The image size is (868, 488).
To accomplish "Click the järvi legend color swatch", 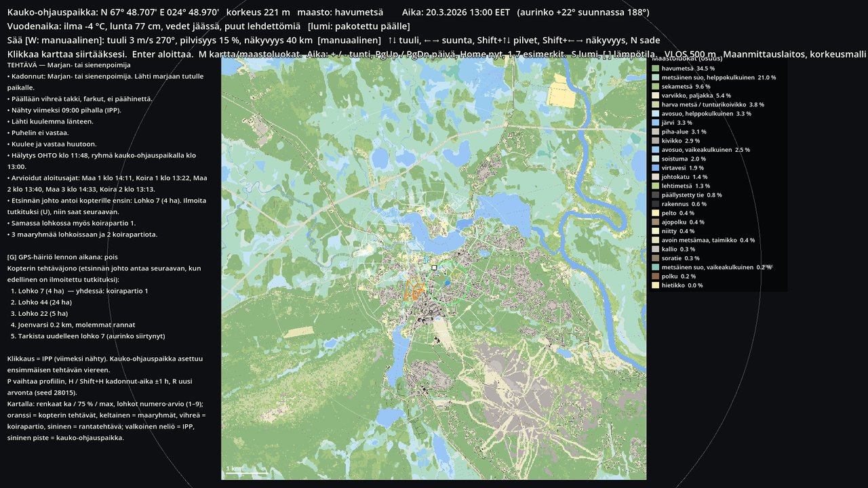I will pos(656,123).
